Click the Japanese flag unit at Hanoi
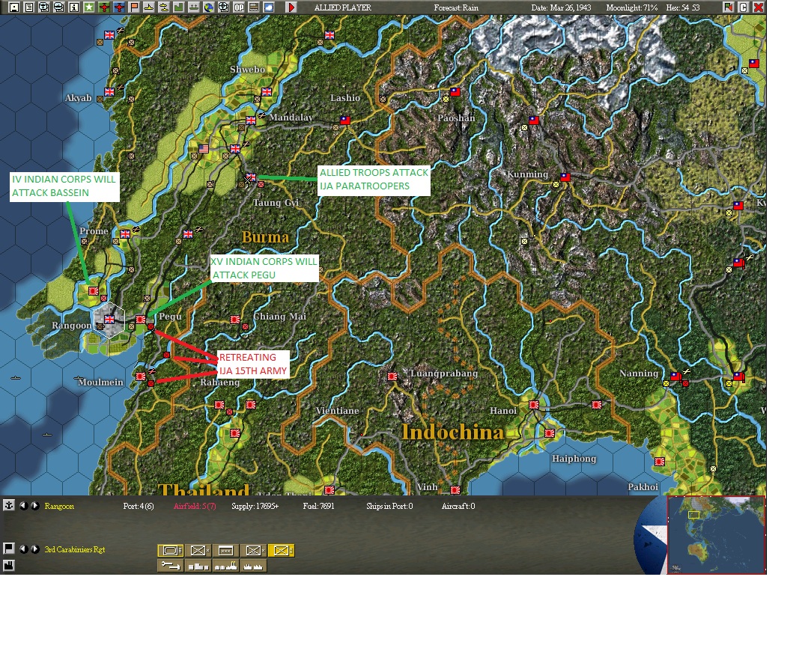The height and width of the screenshot is (672, 811). click(534, 405)
